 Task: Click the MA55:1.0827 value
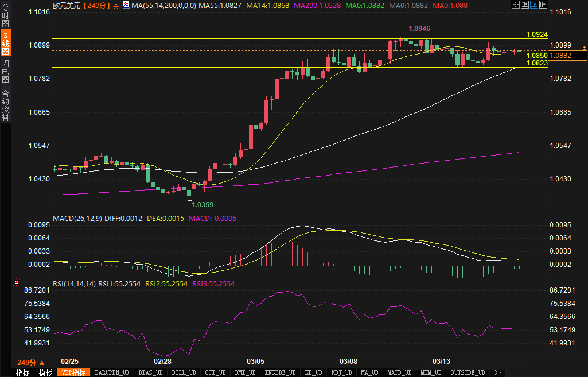coord(220,5)
